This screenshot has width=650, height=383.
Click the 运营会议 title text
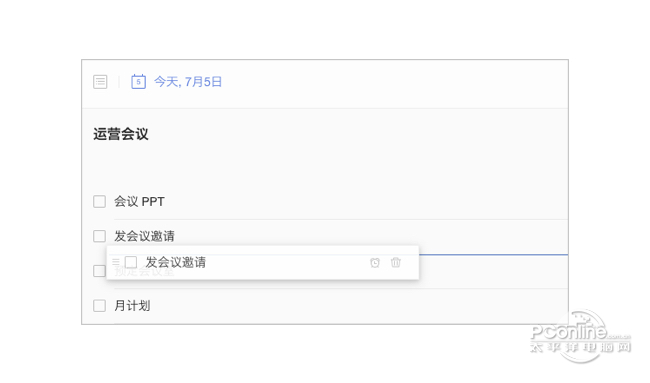[x=121, y=134]
